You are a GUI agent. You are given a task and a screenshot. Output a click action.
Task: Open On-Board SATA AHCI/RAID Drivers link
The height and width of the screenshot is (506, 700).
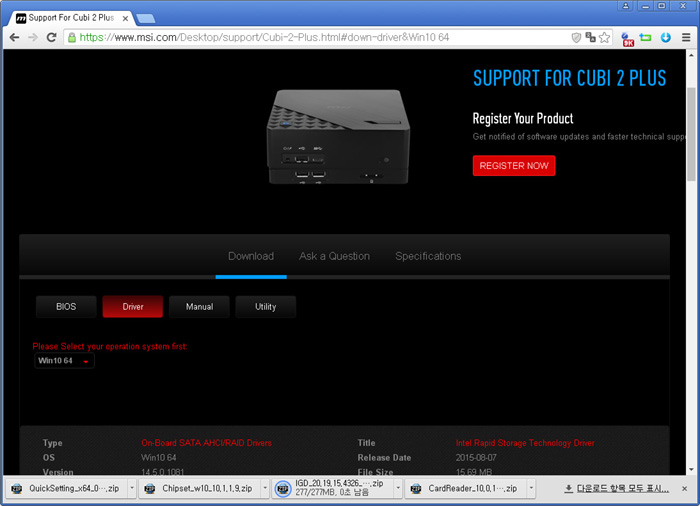[x=206, y=443]
